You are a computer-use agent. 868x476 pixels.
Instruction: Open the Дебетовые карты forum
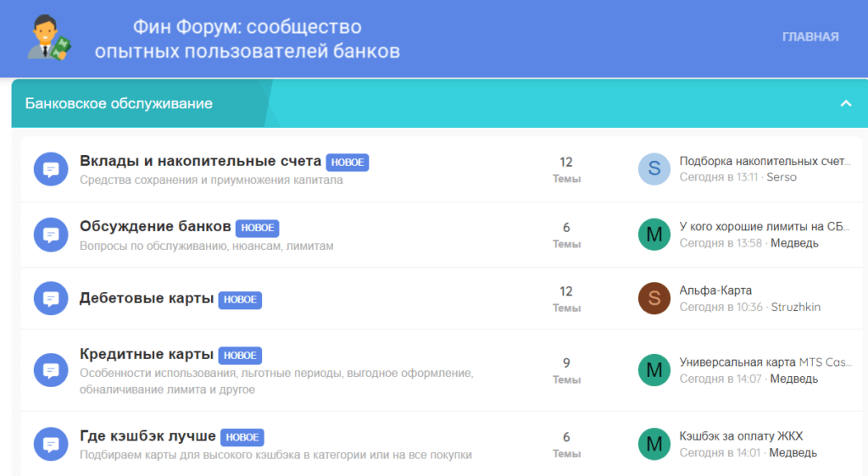[147, 298]
